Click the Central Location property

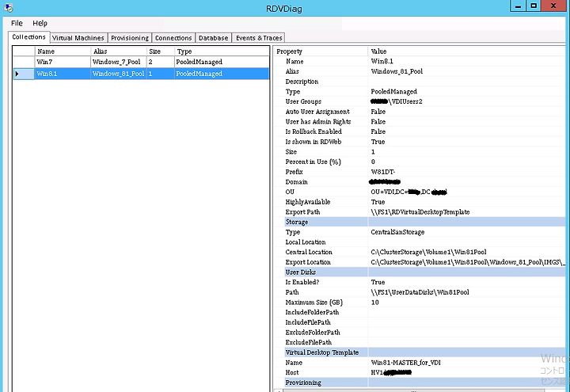[309, 252]
